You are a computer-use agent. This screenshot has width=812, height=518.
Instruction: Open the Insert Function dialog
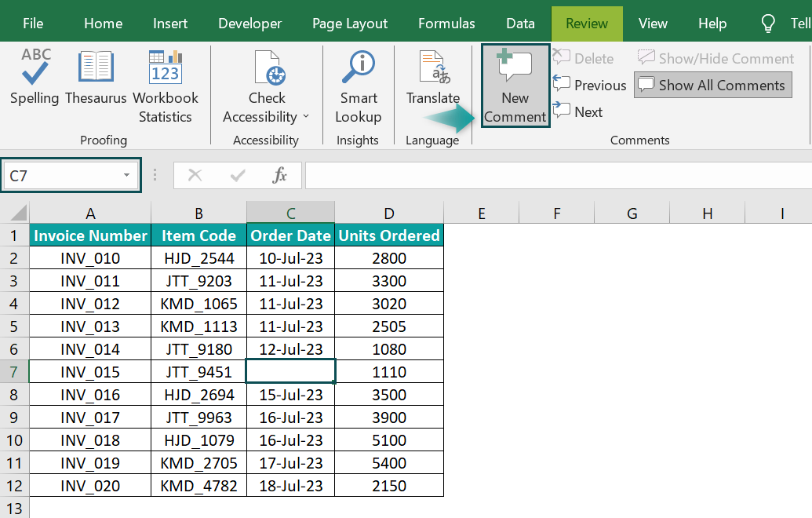coord(279,175)
